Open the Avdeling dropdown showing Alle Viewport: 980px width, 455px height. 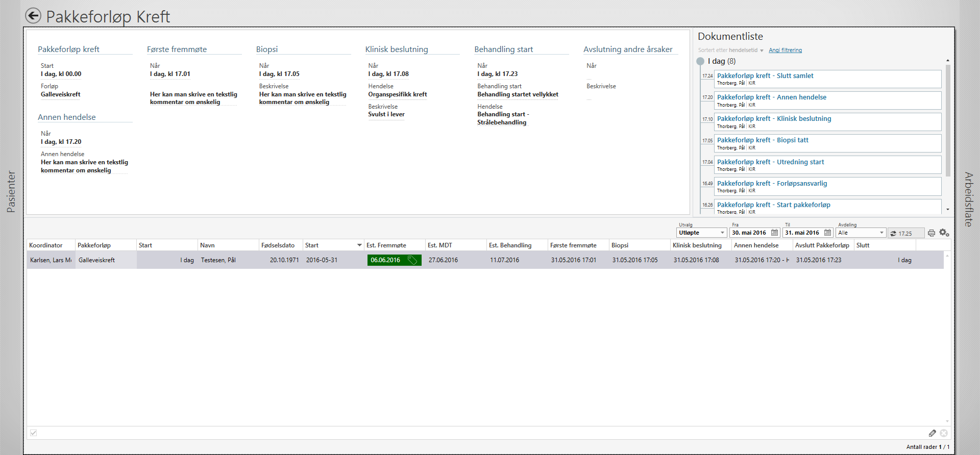click(x=861, y=233)
